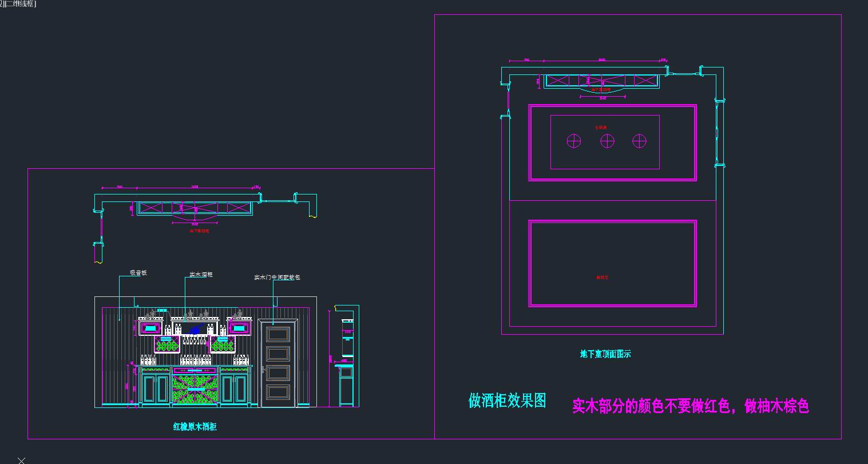Select the 实木酒柜 annotation text

pyautogui.click(x=201, y=275)
